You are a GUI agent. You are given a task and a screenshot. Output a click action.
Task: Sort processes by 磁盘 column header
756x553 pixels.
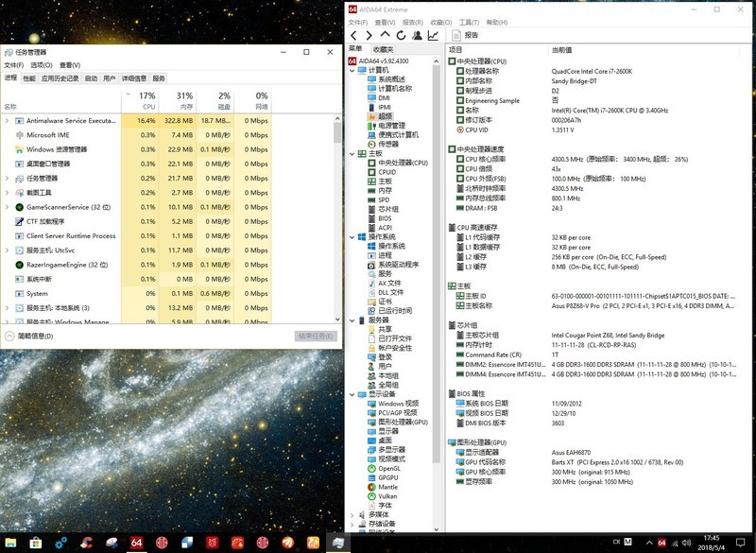(x=215, y=101)
